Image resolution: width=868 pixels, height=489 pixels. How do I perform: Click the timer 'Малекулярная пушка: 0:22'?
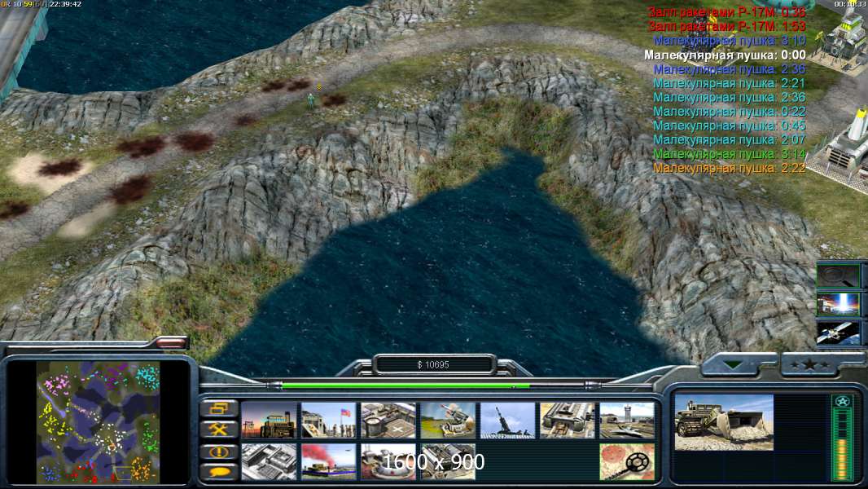coord(729,112)
